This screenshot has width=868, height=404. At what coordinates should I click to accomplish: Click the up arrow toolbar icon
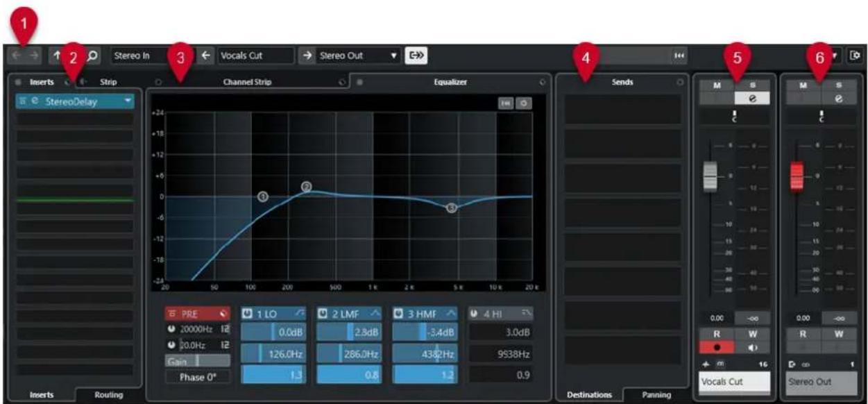click(58, 56)
